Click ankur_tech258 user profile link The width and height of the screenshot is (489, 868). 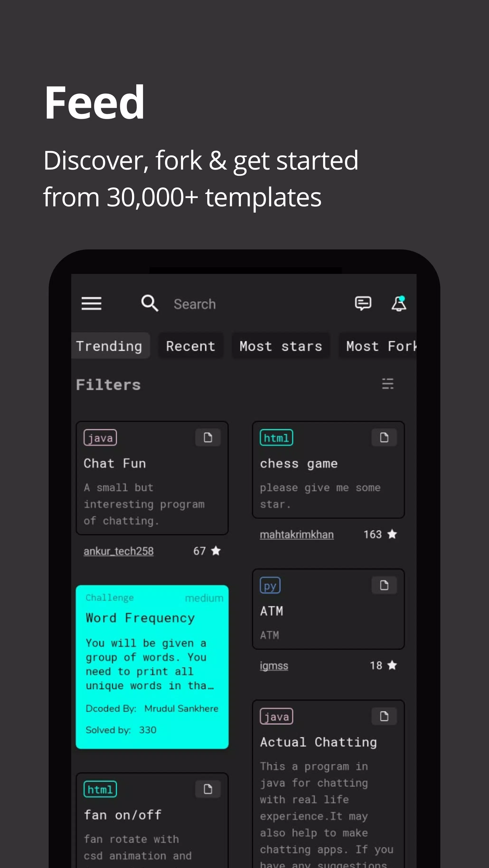coord(119,550)
